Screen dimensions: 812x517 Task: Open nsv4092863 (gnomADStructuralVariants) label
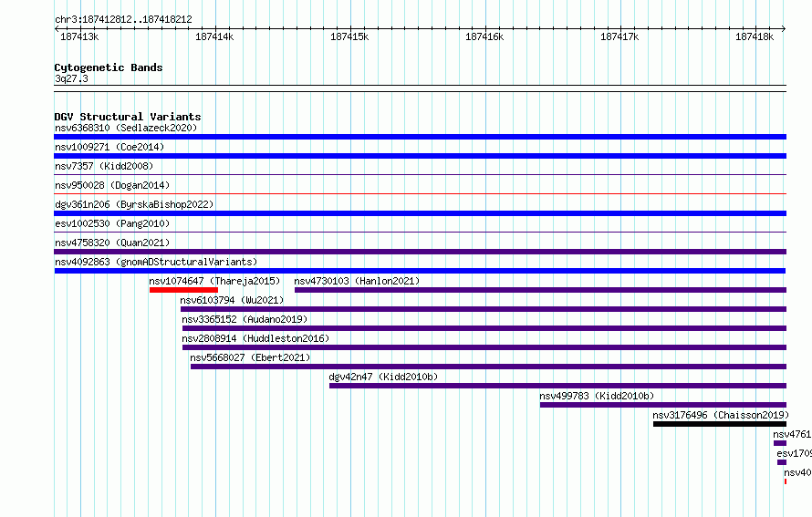[156, 262]
